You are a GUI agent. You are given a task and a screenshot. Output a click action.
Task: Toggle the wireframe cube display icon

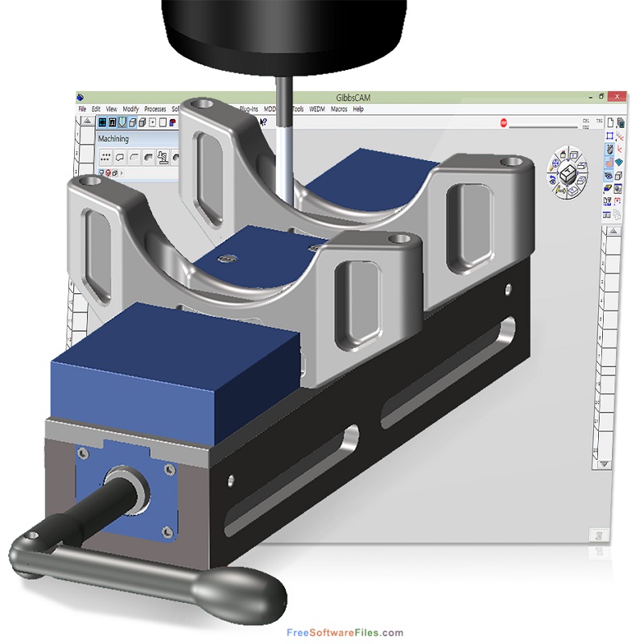132,122
